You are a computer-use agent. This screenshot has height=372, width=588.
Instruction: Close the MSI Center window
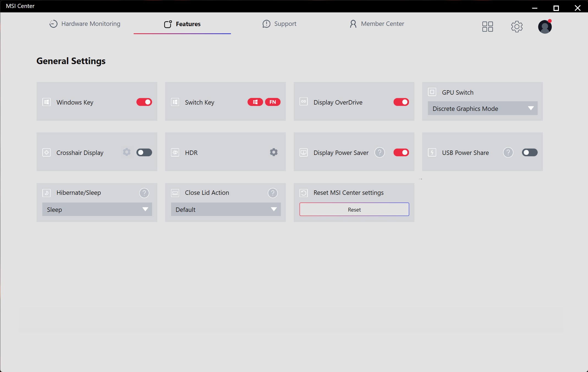point(578,8)
